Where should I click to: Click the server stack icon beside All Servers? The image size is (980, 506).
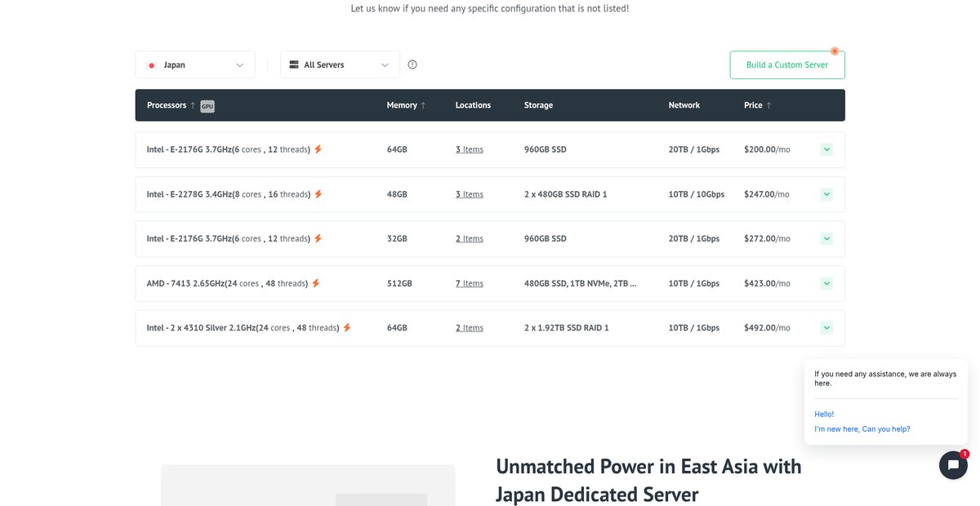point(294,64)
